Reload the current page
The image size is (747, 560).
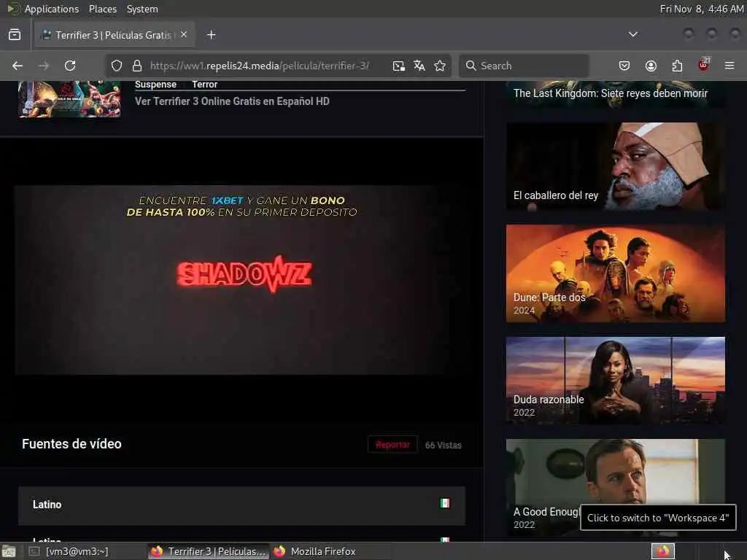70,66
